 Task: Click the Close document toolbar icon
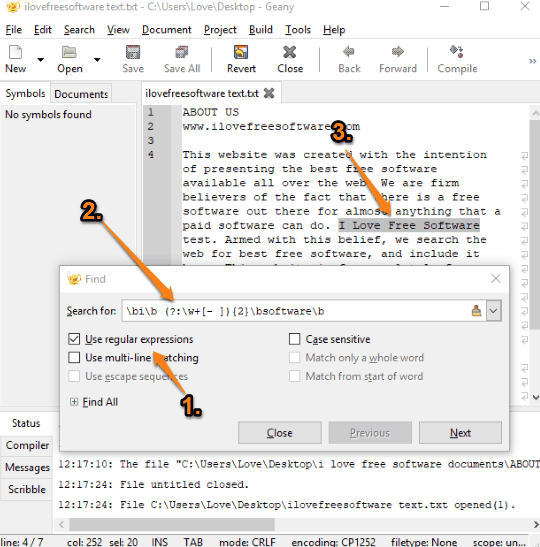coord(290,52)
